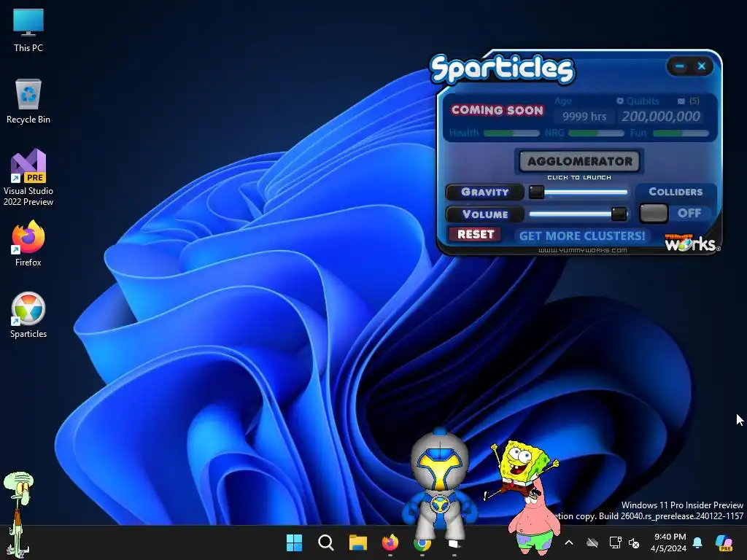
Task: Open This PC desktop icon
Action: click(x=28, y=30)
